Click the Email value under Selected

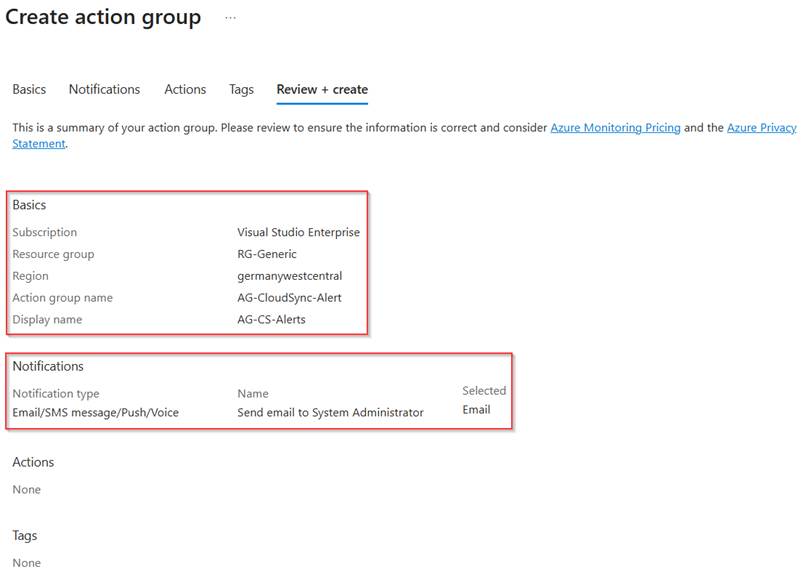[476, 410]
